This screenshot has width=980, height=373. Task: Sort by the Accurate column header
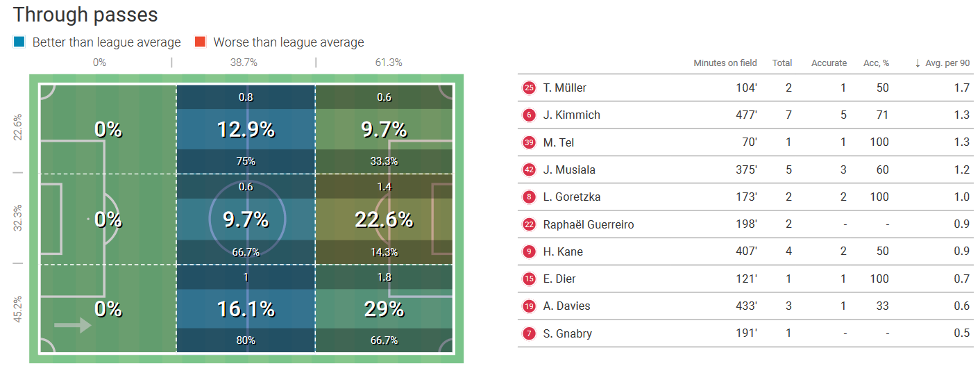[x=829, y=63]
